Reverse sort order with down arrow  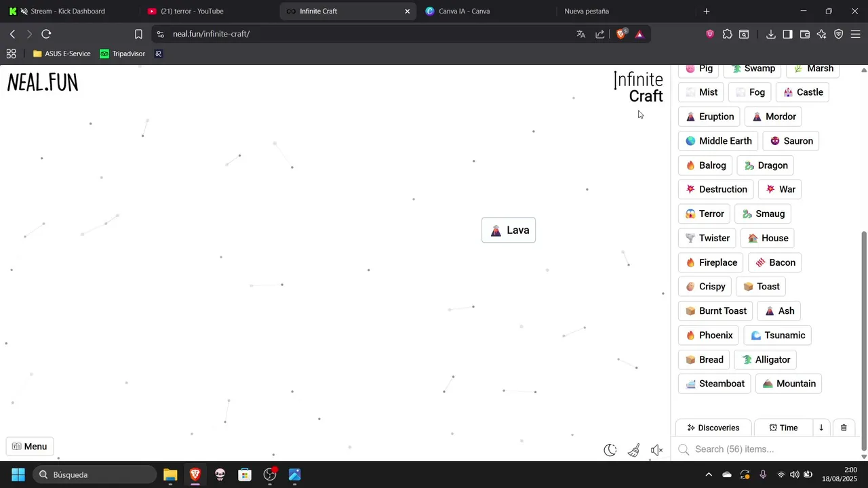[821, 428]
